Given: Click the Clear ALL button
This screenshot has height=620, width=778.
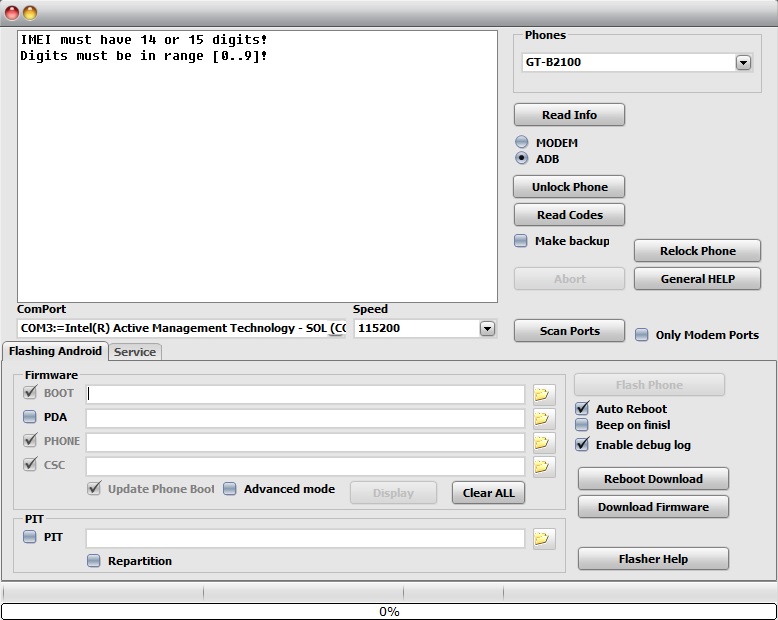Looking at the screenshot, I should (x=488, y=493).
